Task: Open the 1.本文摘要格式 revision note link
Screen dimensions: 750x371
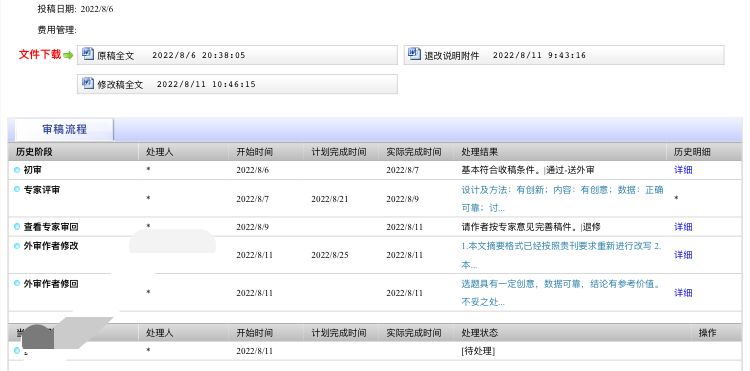Action: tap(561, 255)
